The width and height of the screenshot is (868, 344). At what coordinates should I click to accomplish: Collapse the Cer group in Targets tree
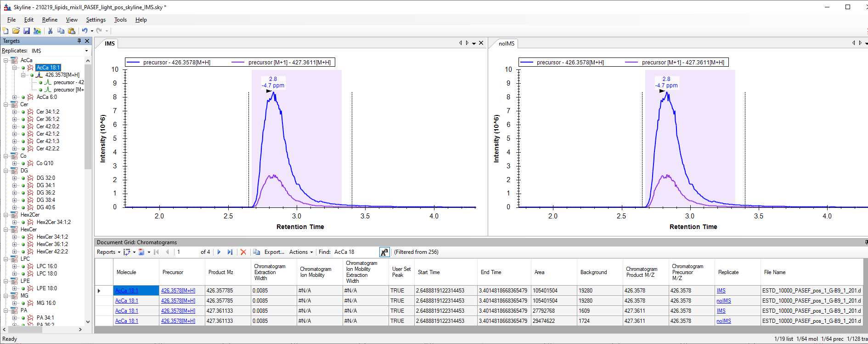pyautogui.click(x=6, y=104)
